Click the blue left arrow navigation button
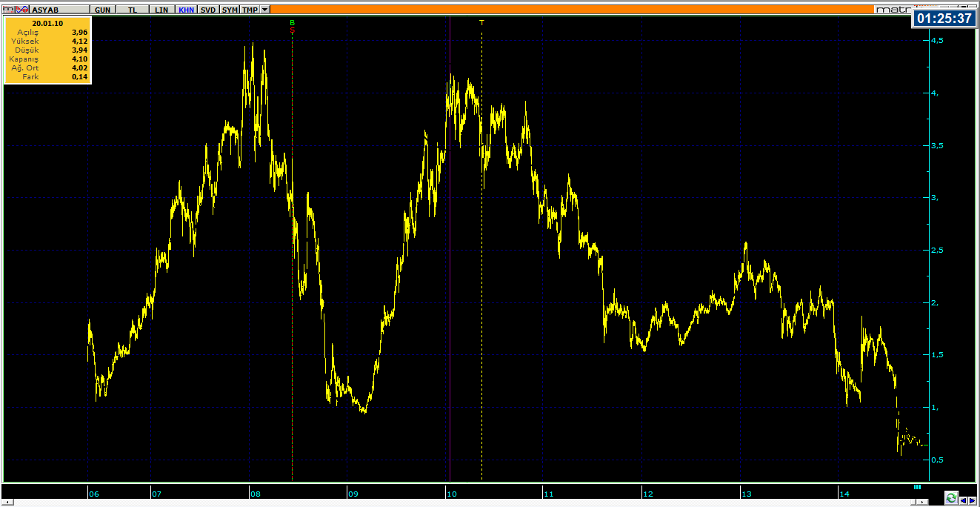980x507 pixels. pos(963,500)
